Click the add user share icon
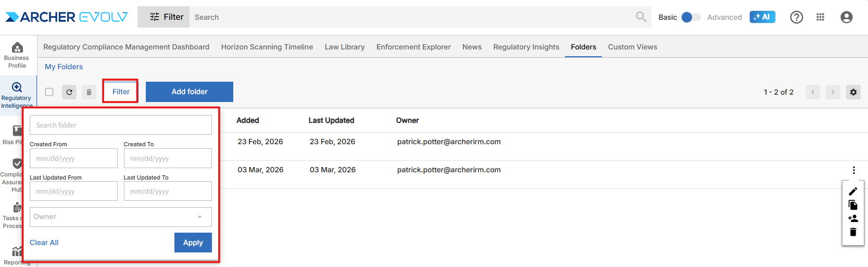 click(x=853, y=219)
